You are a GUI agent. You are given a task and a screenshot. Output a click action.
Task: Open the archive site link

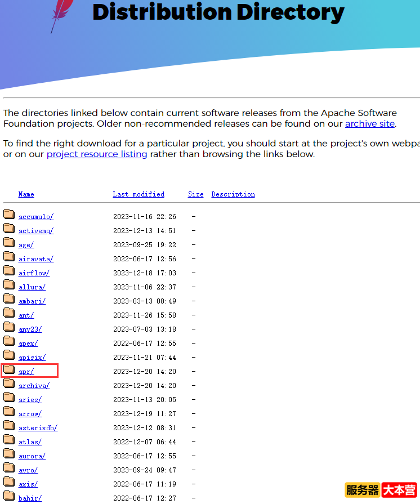(370, 124)
